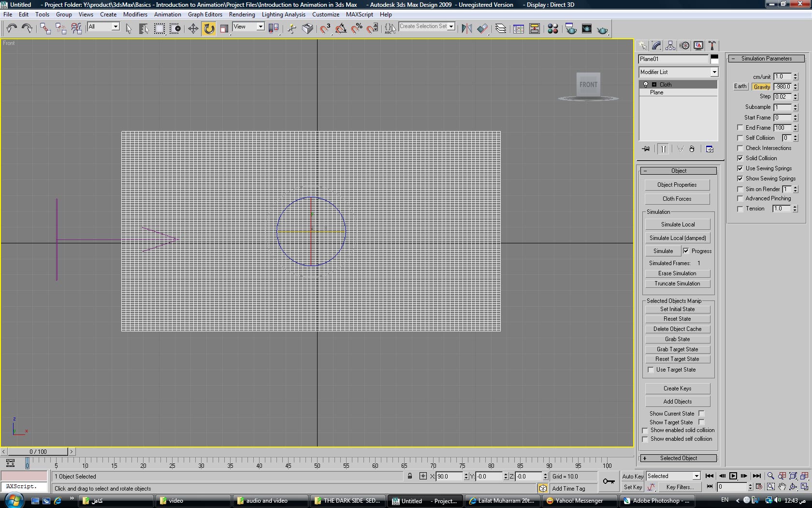Click the Simulate Local button

point(678,224)
